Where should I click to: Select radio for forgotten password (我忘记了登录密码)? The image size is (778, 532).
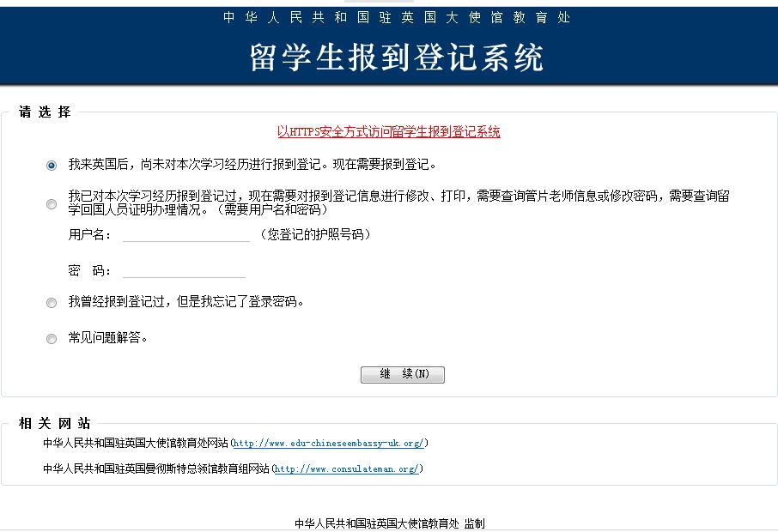(52, 302)
